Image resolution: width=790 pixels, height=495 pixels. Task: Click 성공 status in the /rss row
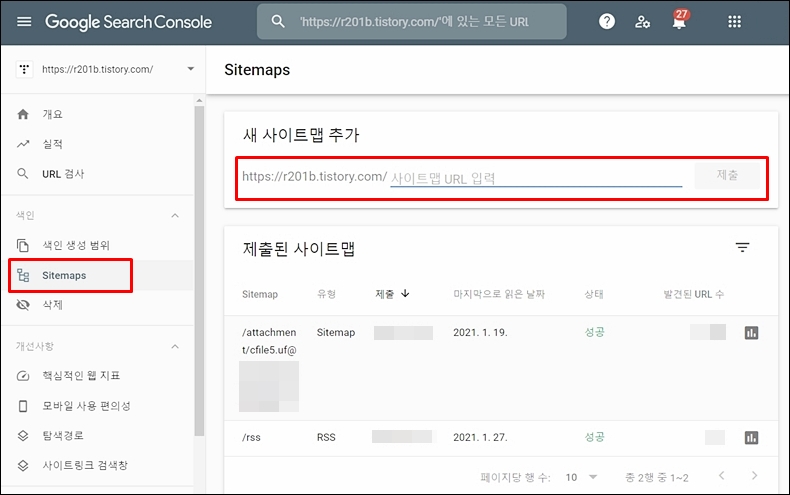tap(594, 437)
